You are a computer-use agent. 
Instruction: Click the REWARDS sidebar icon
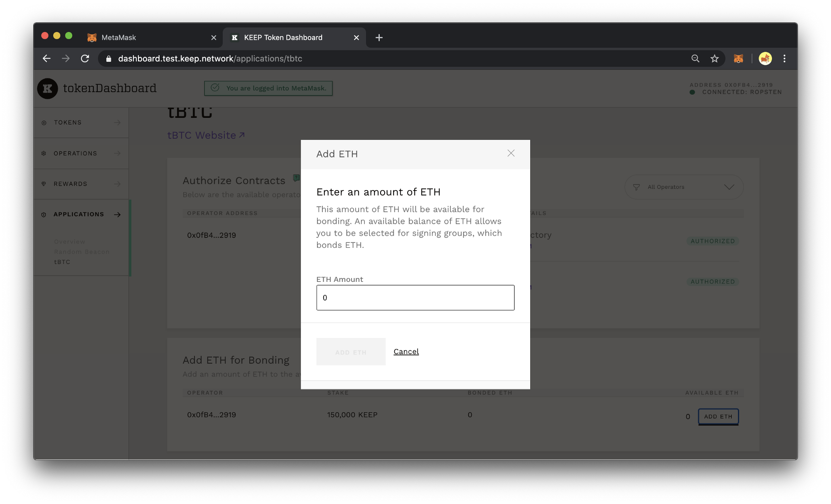pos(44,184)
